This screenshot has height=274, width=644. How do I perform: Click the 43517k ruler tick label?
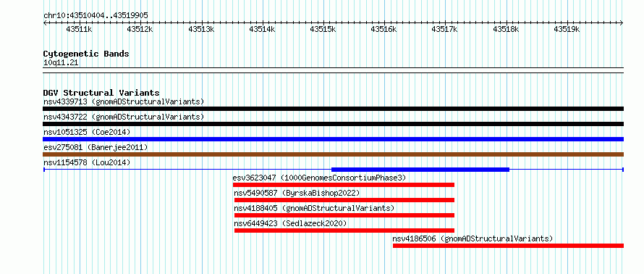(x=445, y=30)
